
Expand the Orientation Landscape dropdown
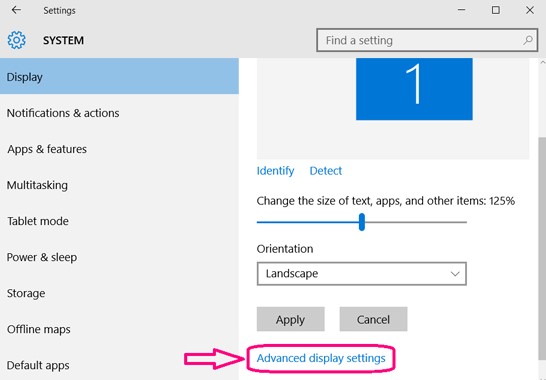[361, 274]
